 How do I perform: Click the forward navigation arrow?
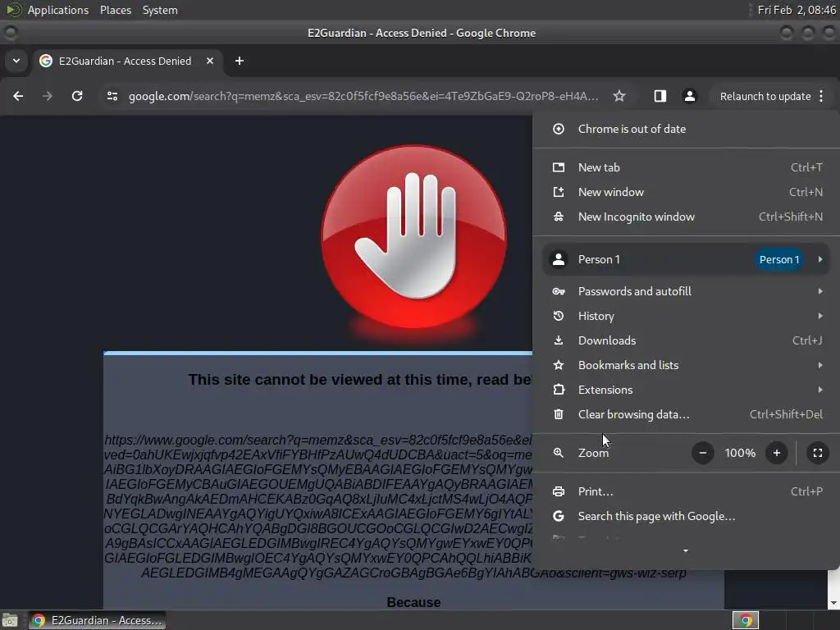point(48,96)
